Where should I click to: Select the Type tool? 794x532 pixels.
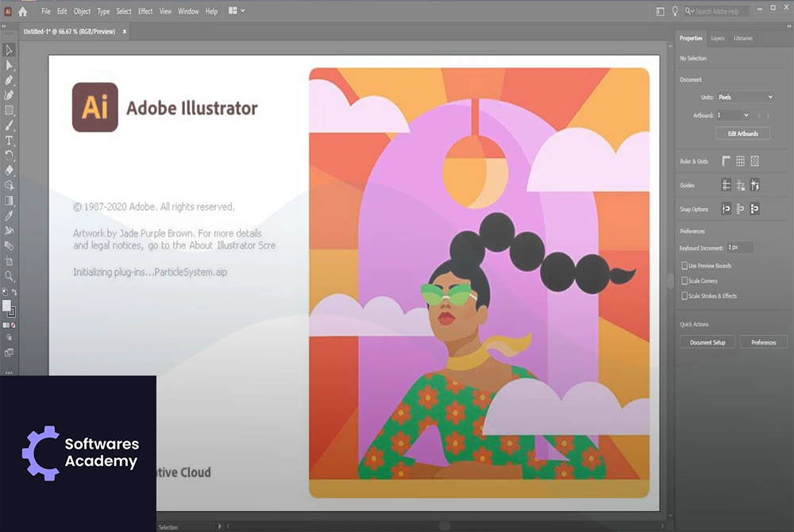pyautogui.click(x=9, y=141)
